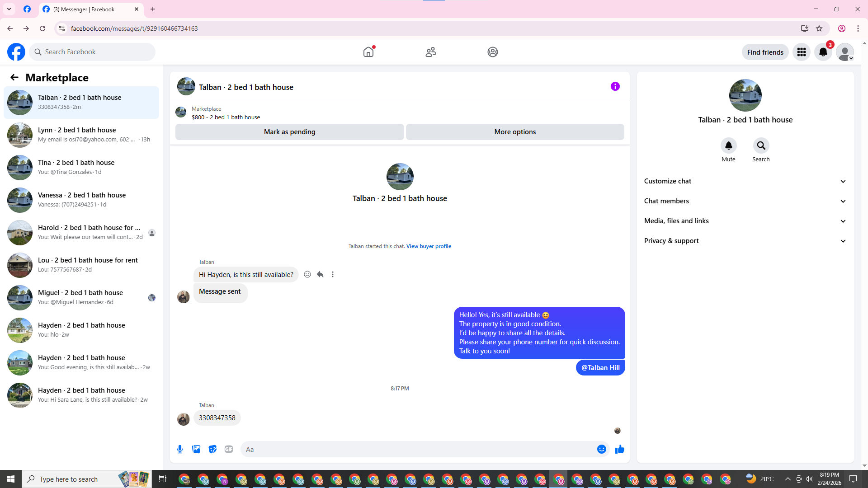Open the emoji picker in message box
Screen dimensions: 868x488
coord(601,449)
